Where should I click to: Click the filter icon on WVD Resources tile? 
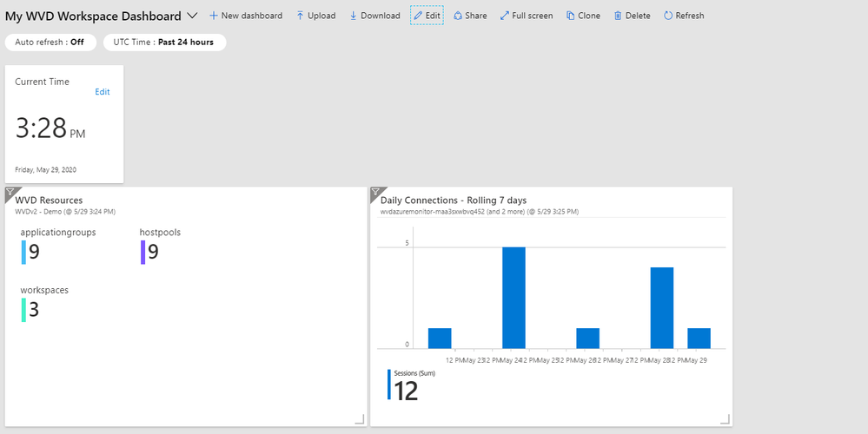click(10, 193)
